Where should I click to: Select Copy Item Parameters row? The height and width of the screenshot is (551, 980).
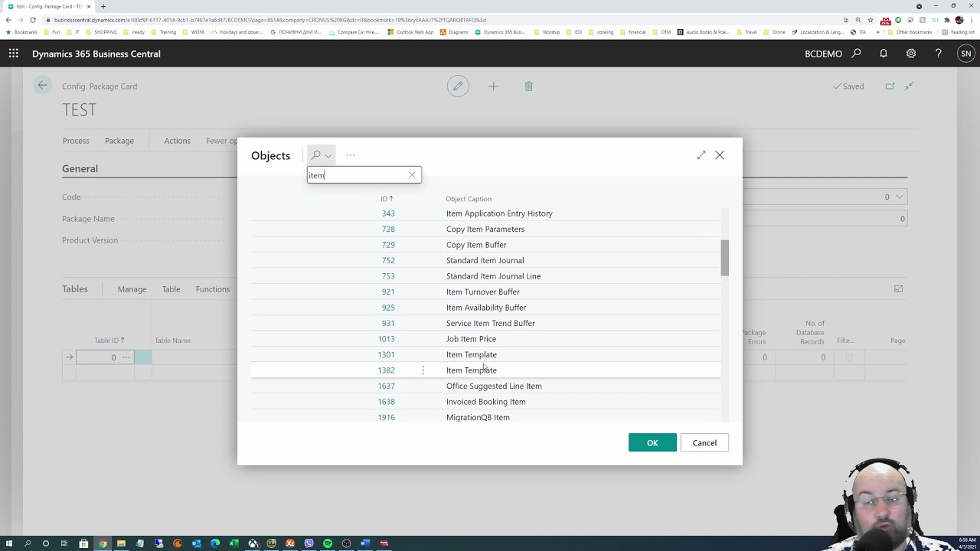point(485,229)
